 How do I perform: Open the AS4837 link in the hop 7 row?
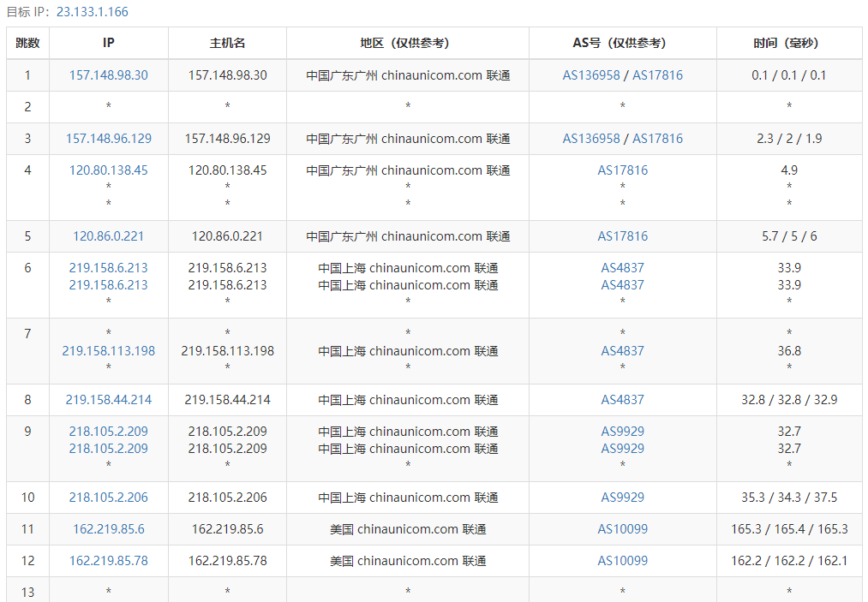tap(623, 351)
